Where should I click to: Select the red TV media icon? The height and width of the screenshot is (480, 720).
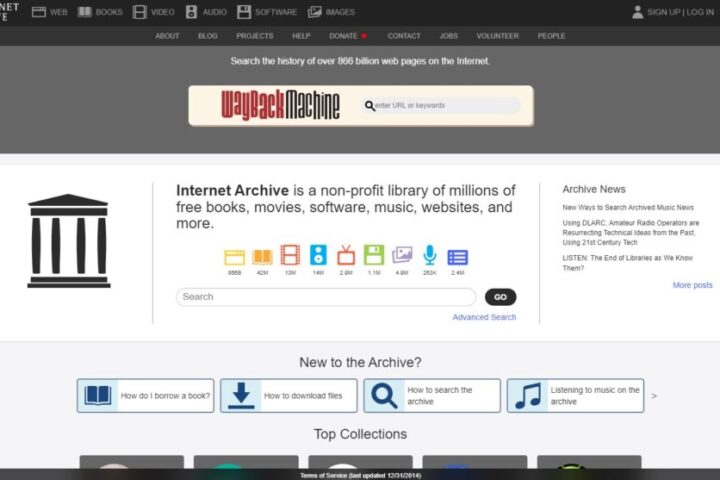pyautogui.click(x=346, y=255)
